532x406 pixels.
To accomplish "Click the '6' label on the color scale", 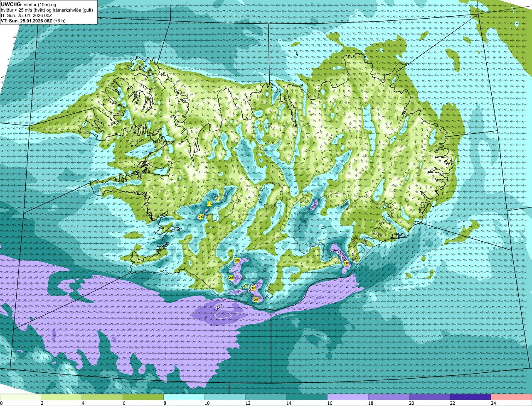I will (123, 403).
